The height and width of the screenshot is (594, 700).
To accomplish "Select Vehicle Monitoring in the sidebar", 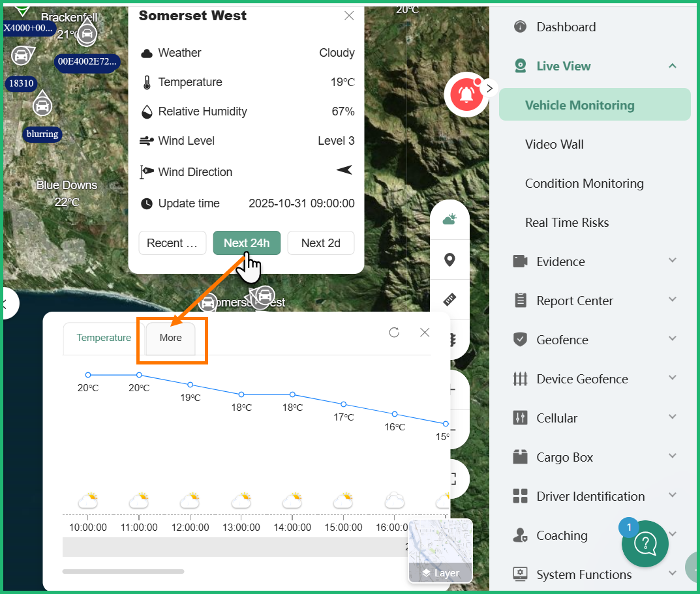I will [x=579, y=104].
